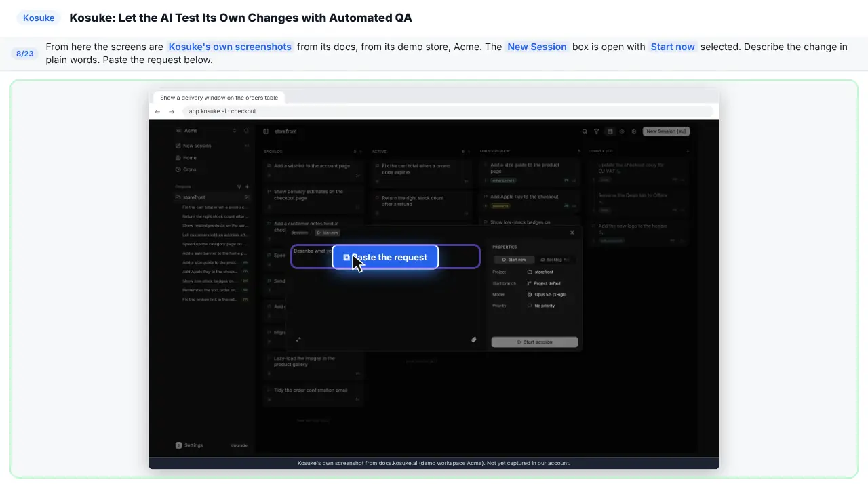Select the Start now option under Properties
This screenshot has height=488, width=868.
(x=514, y=260)
